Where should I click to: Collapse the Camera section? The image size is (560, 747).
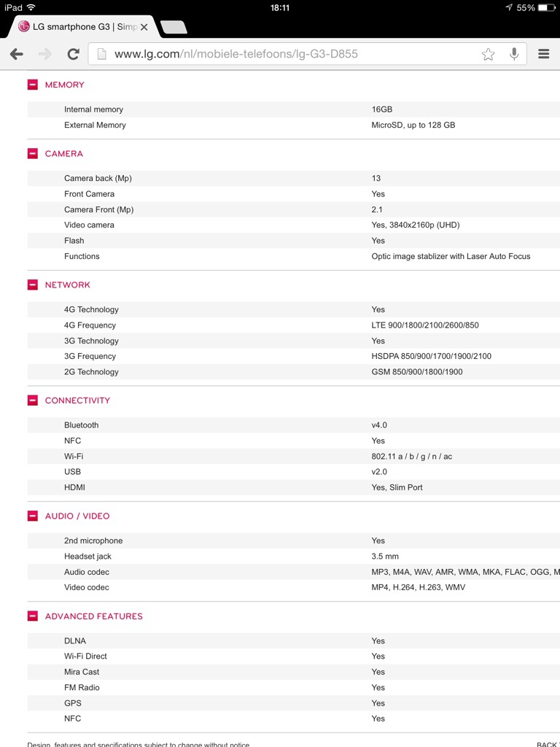tap(33, 154)
